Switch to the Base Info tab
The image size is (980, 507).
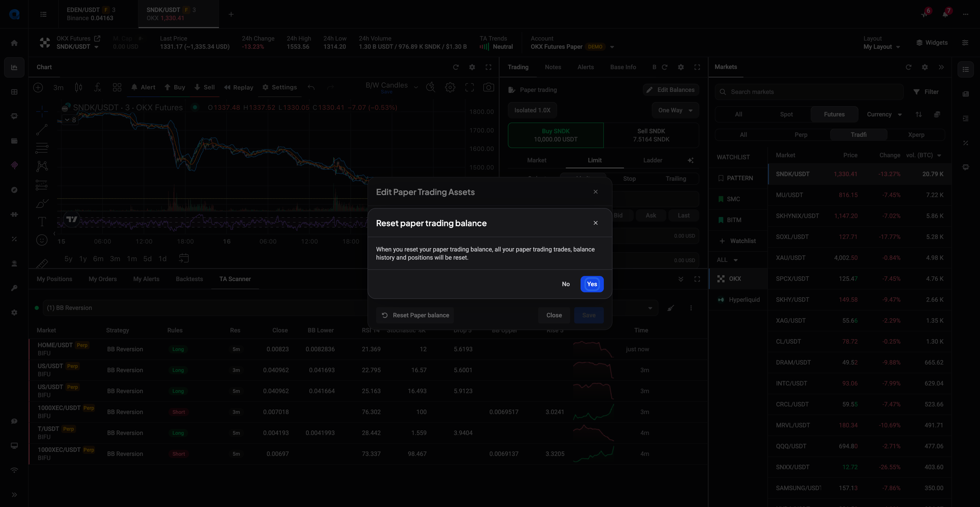623,67
